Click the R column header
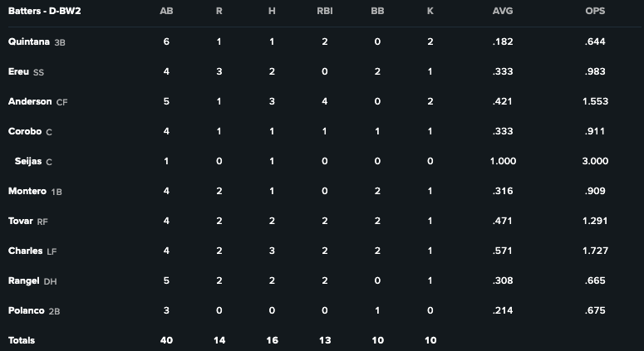The width and height of the screenshot is (644, 351). click(x=219, y=12)
